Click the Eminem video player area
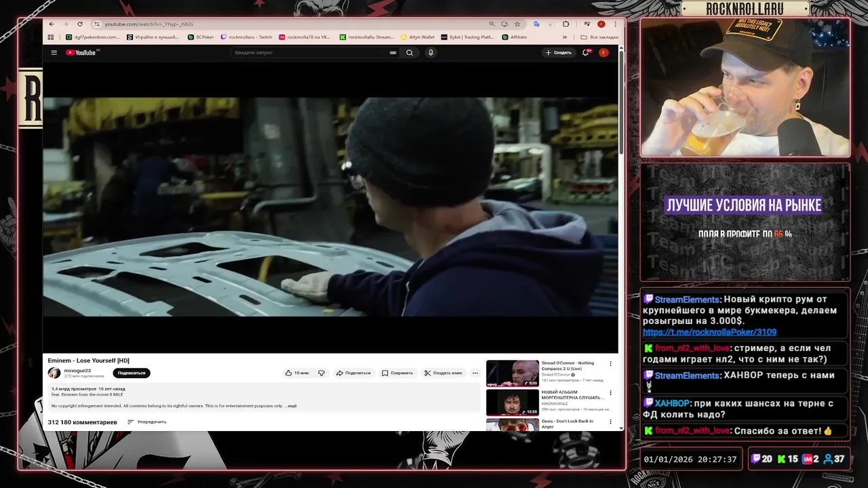This screenshot has width=868, height=488. (x=330, y=207)
